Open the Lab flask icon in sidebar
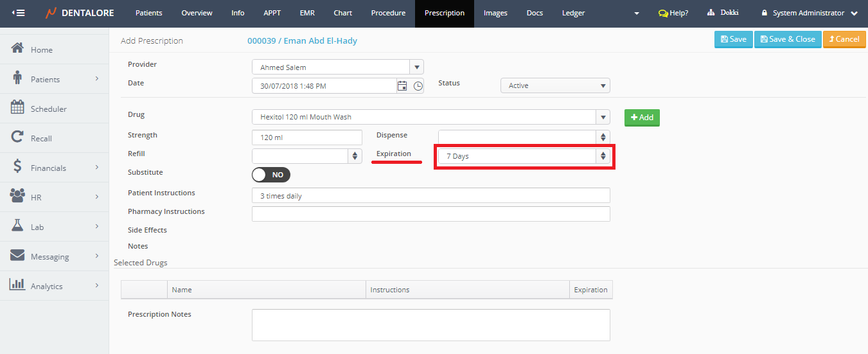This screenshot has width=868, height=354. (18, 226)
